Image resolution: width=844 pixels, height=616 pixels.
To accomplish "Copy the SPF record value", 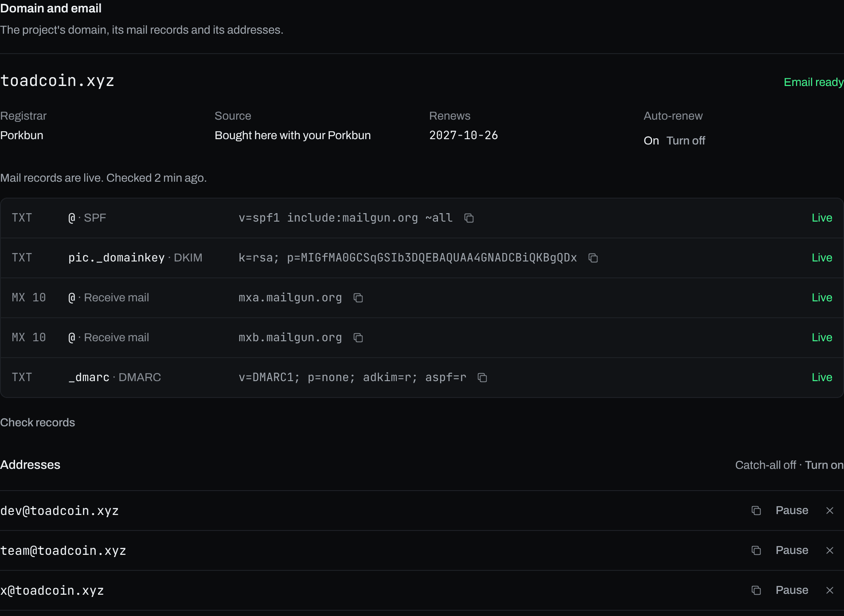I will click(469, 218).
